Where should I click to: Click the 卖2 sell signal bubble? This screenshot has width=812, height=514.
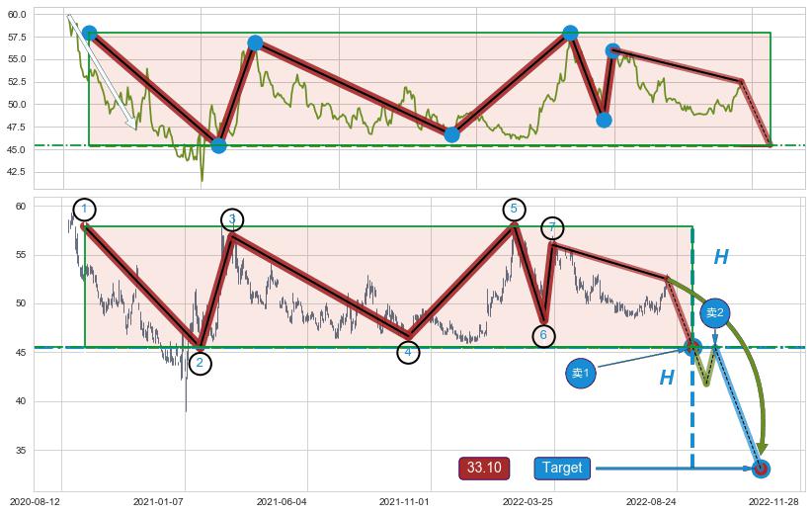714,312
